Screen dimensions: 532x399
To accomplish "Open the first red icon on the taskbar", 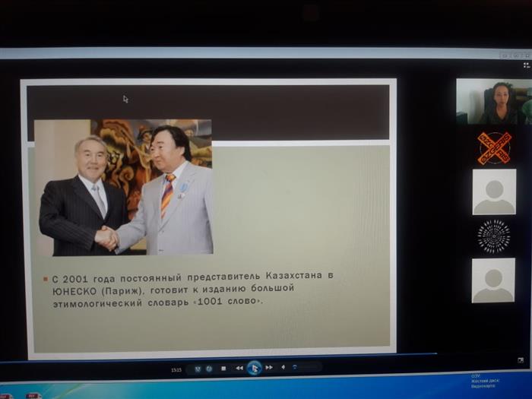I will 6,396.
